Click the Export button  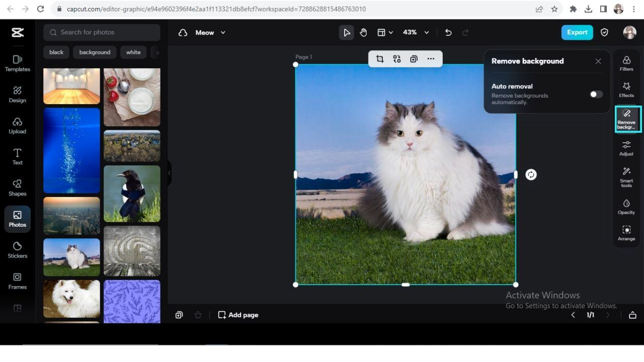[577, 32]
